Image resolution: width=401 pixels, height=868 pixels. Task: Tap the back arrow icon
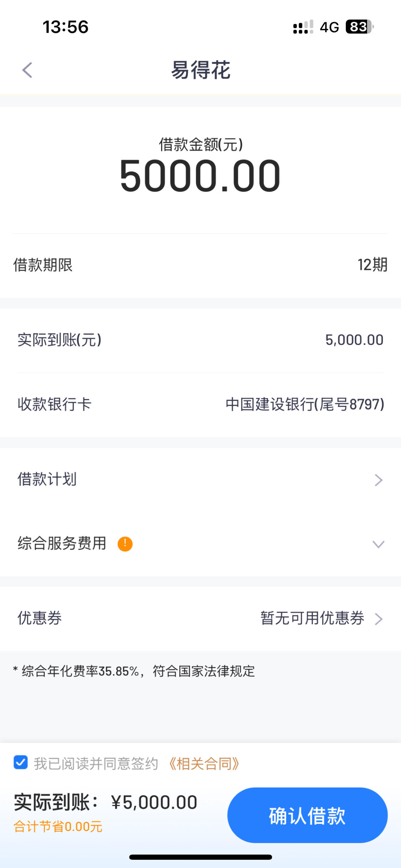click(27, 70)
